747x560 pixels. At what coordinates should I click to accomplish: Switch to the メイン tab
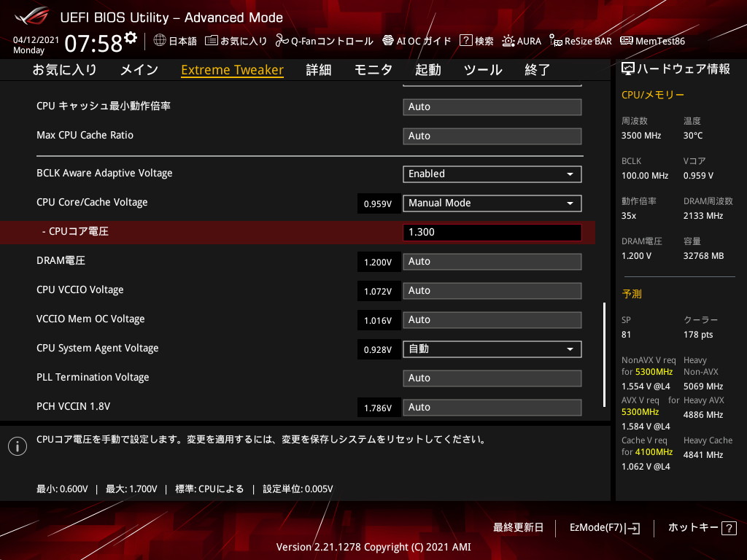point(139,70)
